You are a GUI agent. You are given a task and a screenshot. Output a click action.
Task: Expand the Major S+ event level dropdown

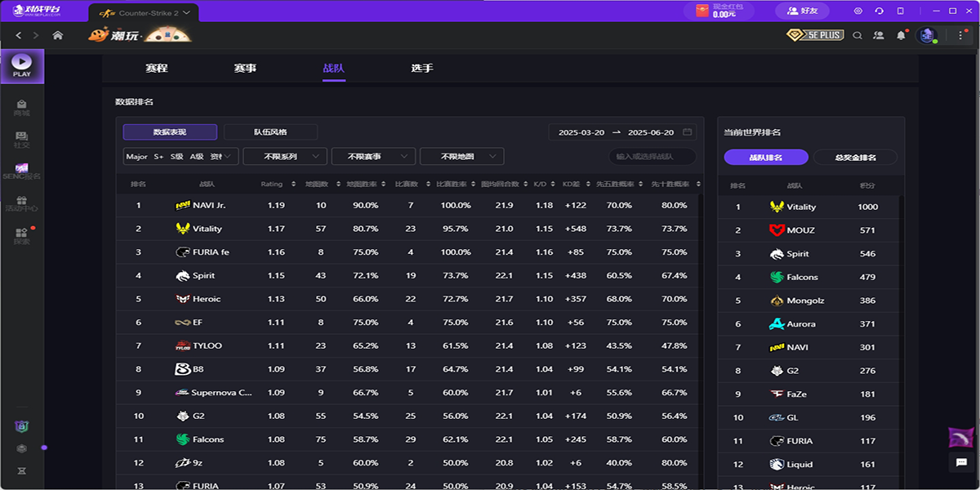click(180, 156)
